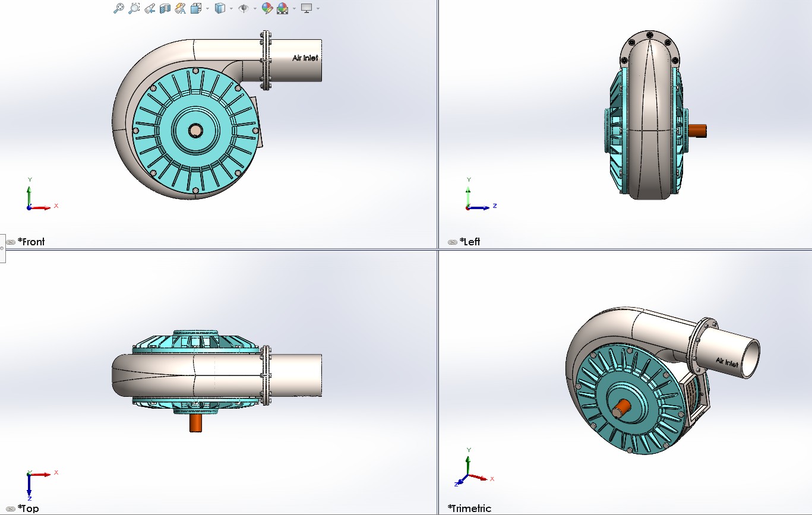Click the Display Style icon
Image resolution: width=812 pixels, height=515 pixels.
click(221, 8)
